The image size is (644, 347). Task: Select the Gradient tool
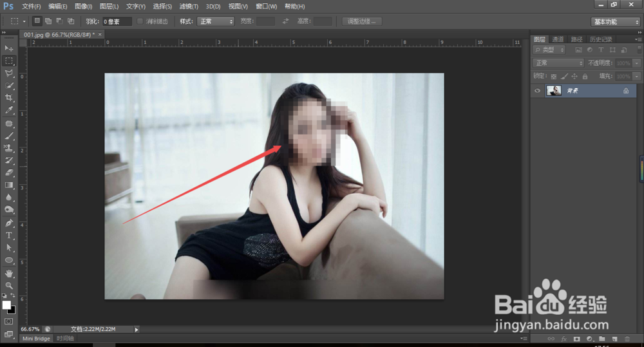[x=8, y=185]
